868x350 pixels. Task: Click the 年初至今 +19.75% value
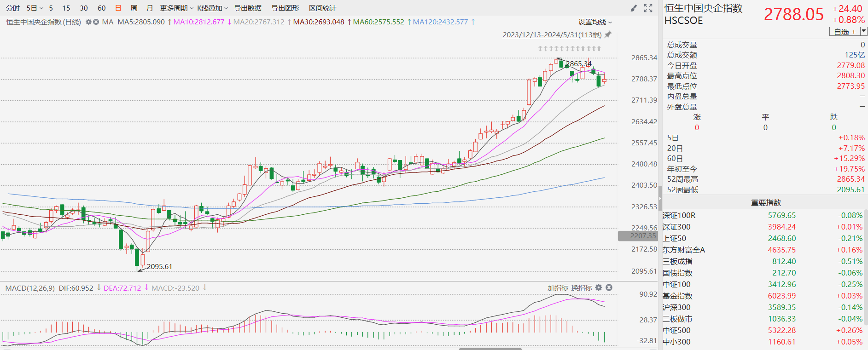(x=849, y=169)
